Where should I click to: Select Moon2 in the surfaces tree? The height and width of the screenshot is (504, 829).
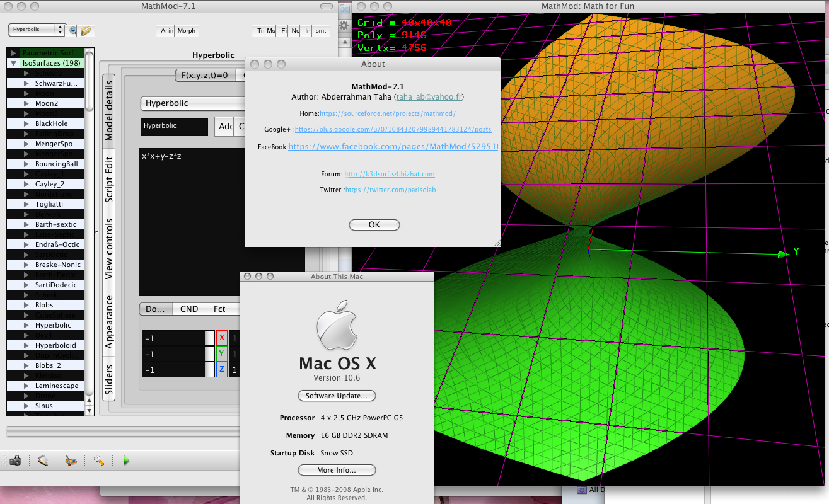pyautogui.click(x=47, y=103)
